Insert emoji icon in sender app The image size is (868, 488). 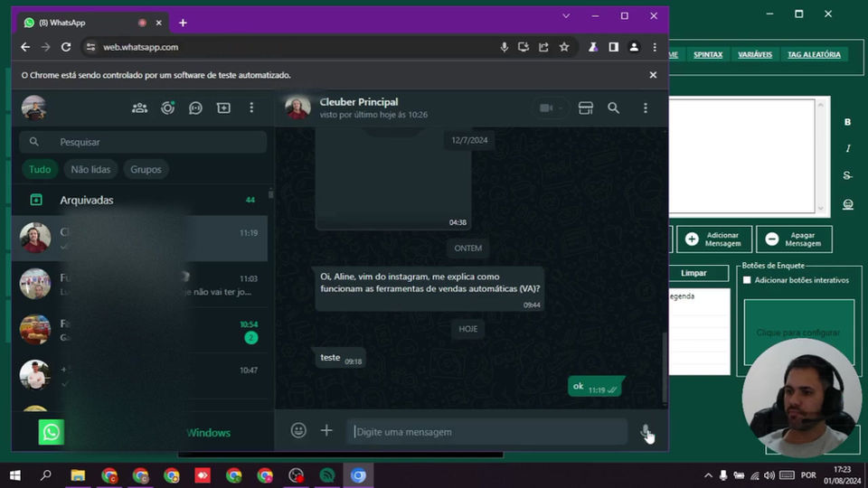coord(847,204)
